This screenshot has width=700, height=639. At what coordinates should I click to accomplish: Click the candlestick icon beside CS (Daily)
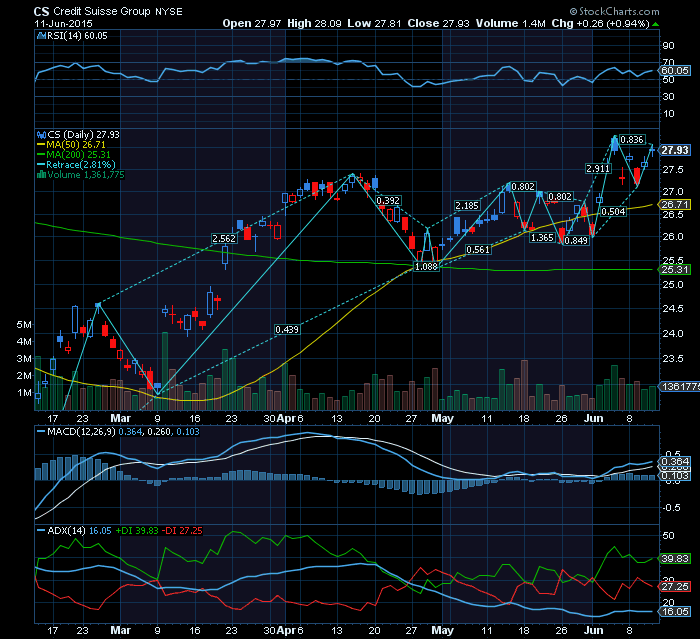(x=42, y=134)
